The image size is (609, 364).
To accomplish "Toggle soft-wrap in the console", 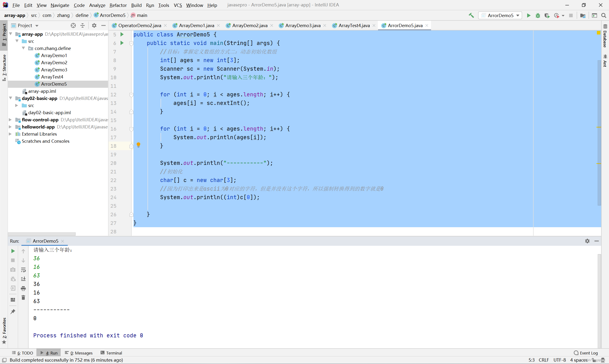I will click(x=23, y=270).
